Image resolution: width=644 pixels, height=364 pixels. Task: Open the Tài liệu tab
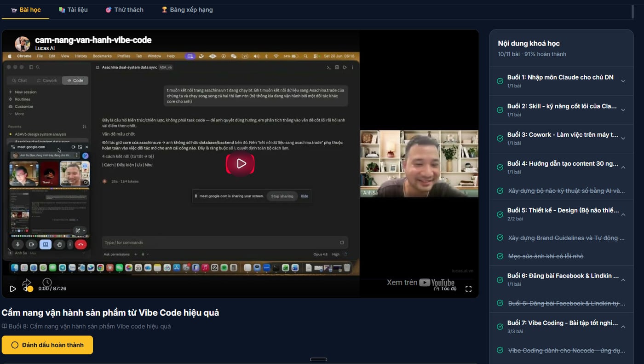click(x=73, y=10)
